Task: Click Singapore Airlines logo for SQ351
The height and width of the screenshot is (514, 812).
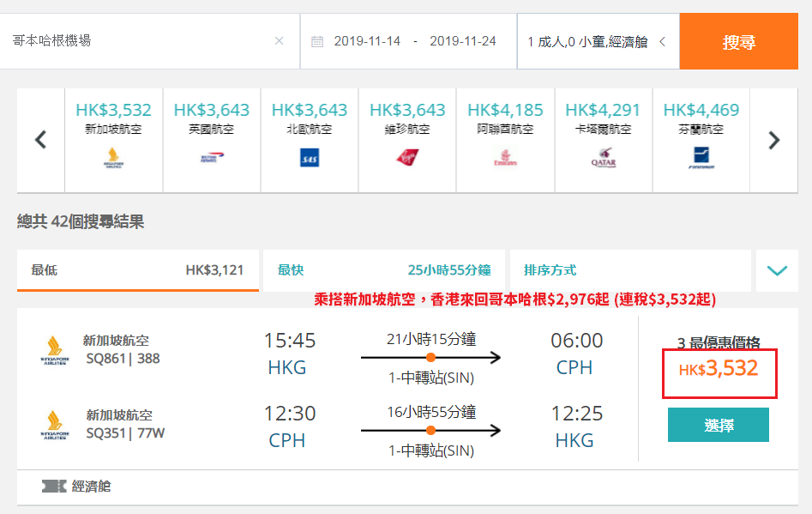Action: pos(55,425)
